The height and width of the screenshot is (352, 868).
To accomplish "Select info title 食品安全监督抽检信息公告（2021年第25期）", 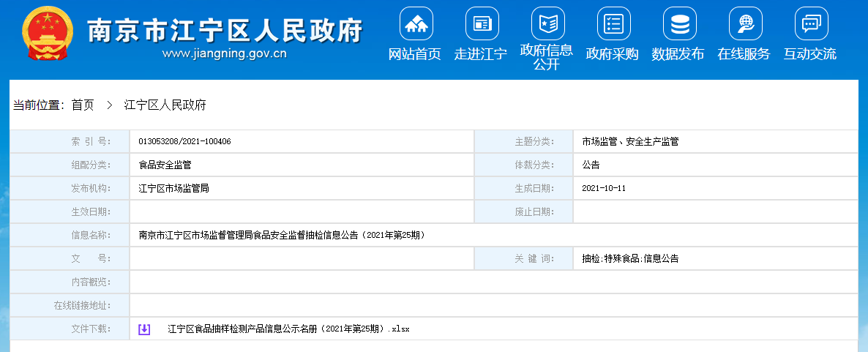I will (x=283, y=235).
